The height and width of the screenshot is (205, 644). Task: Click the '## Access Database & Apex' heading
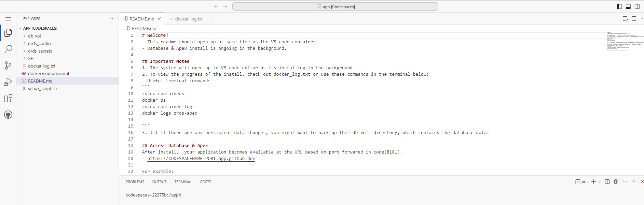click(x=175, y=146)
